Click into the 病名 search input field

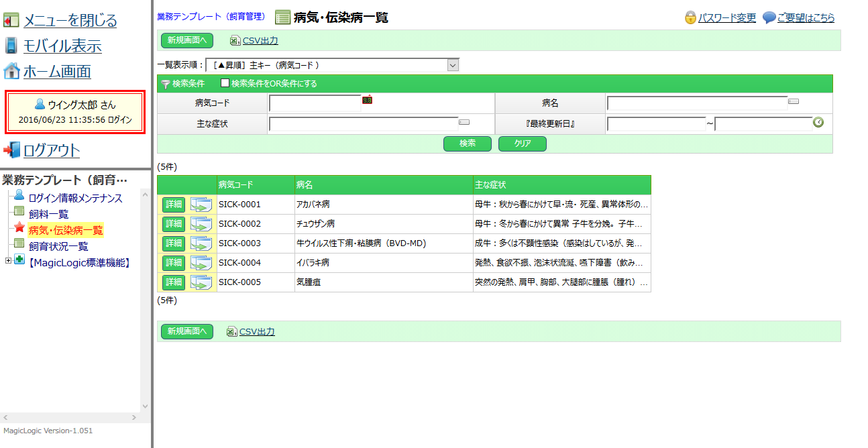click(696, 103)
